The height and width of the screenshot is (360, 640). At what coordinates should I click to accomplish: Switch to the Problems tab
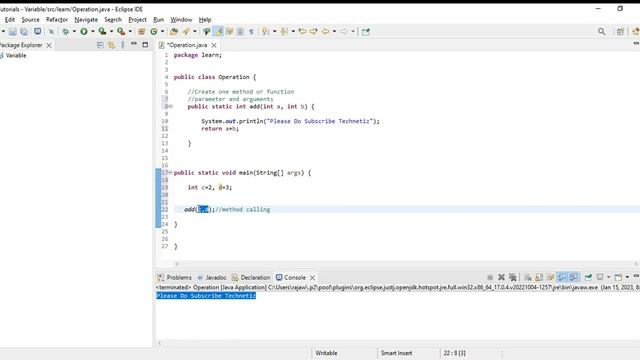point(175,278)
